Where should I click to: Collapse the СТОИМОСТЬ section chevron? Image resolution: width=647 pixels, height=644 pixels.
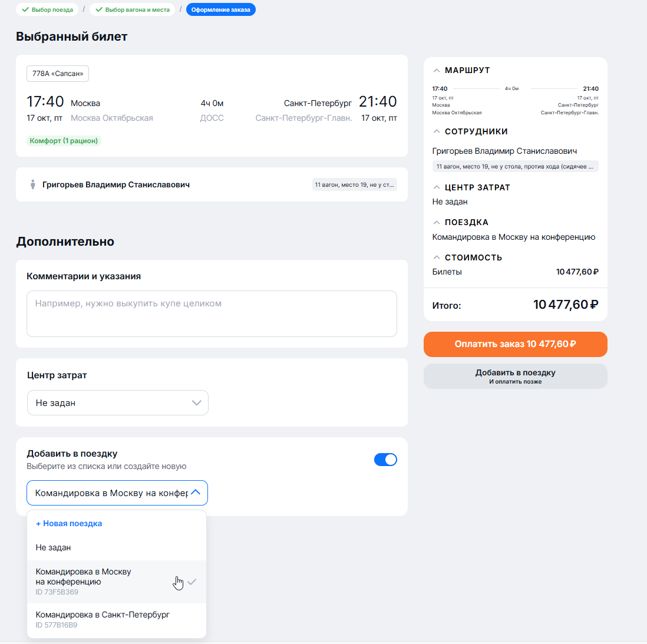[x=437, y=257]
